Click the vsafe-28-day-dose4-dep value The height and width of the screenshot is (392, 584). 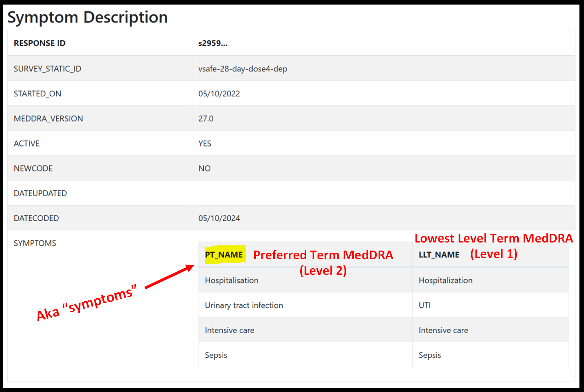[243, 69]
